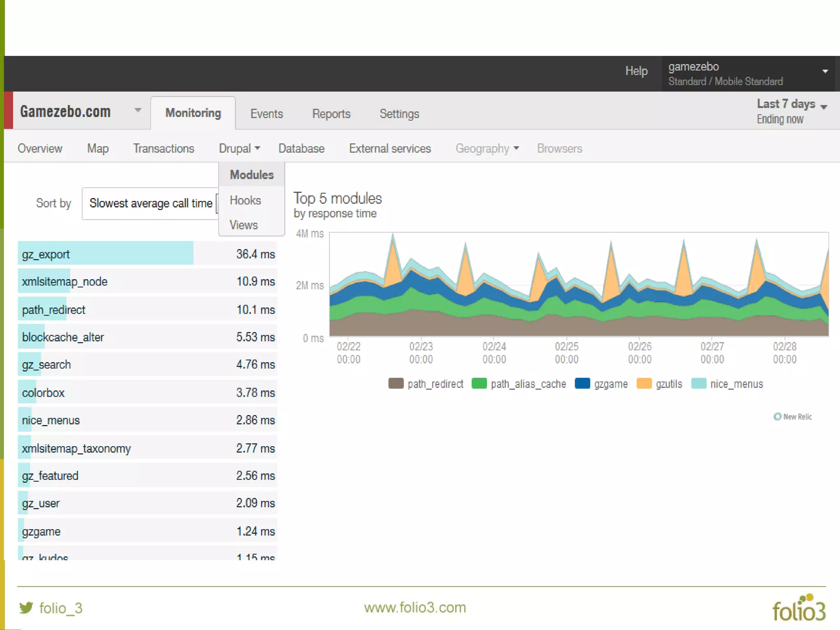Toggle the gzgame blue legend swatch
The image size is (840, 630).
click(582, 383)
